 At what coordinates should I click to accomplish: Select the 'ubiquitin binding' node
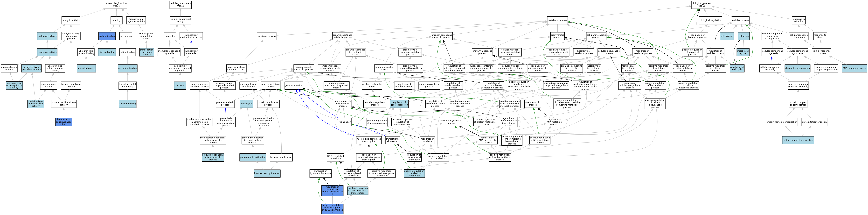coord(86,68)
